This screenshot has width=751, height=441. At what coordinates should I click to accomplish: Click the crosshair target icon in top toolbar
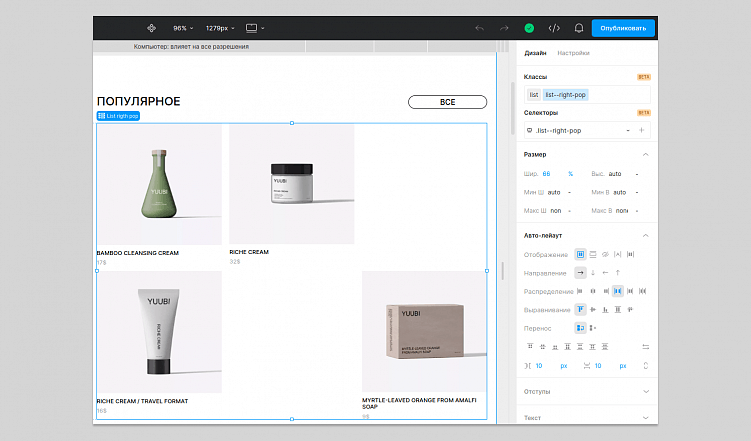[x=151, y=28]
